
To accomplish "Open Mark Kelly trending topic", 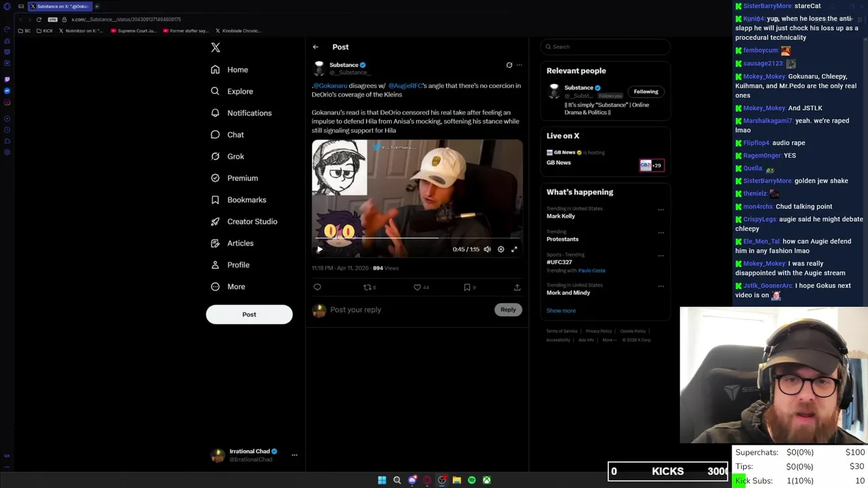I will click(x=561, y=216).
